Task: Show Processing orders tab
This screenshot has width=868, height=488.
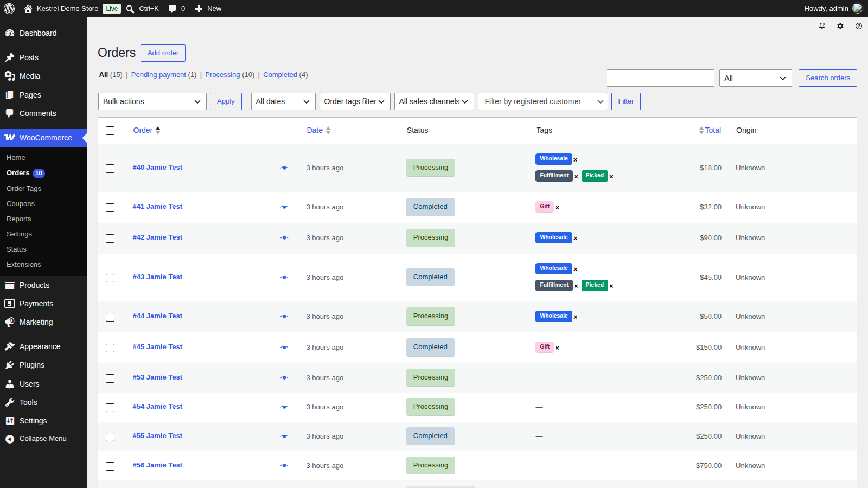Action: click(x=222, y=75)
